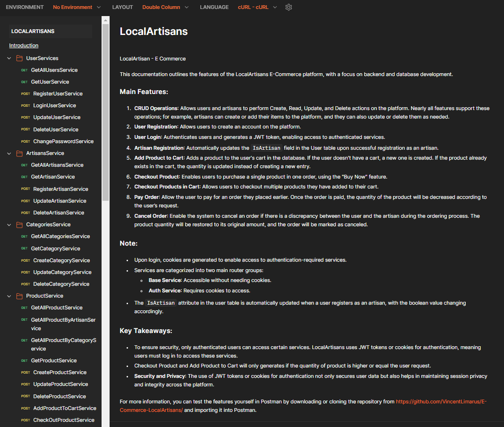Click the Note heading
Image resolution: width=504 pixels, height=427 pixels.
click(x=128, y=243)
